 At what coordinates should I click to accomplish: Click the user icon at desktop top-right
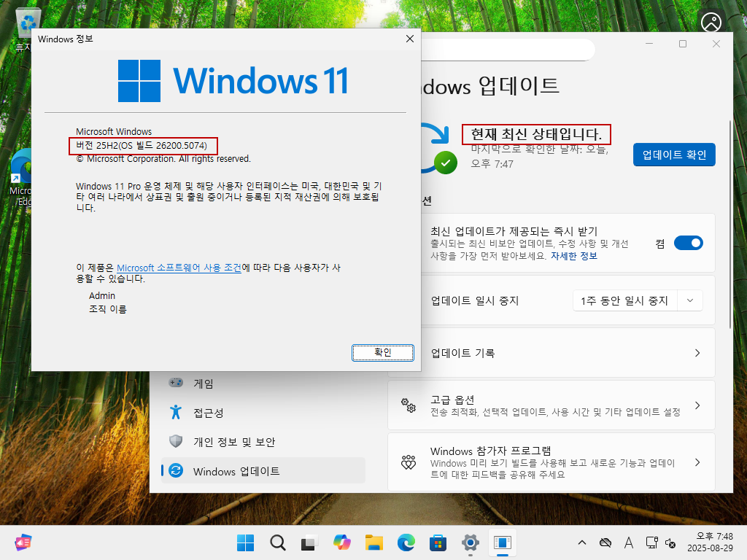coord(711,22)
